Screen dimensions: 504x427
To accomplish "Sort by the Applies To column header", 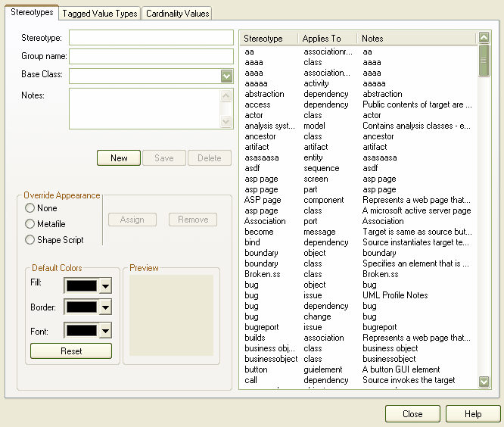I will [x=328, y=39].
